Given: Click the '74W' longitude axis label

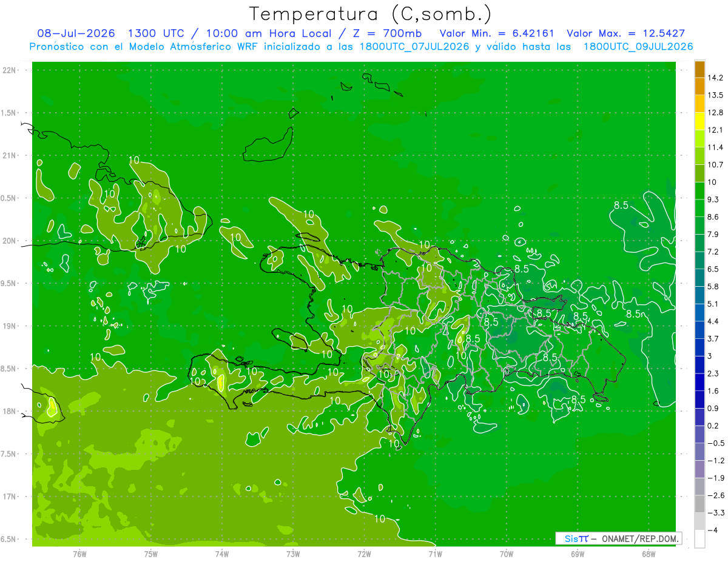Looking at the screenshot, I should point(222,554).
